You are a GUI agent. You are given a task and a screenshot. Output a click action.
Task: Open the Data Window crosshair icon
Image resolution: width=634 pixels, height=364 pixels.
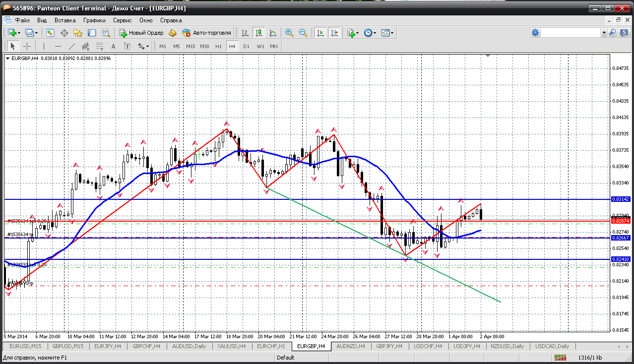click(x=64, y=33)
